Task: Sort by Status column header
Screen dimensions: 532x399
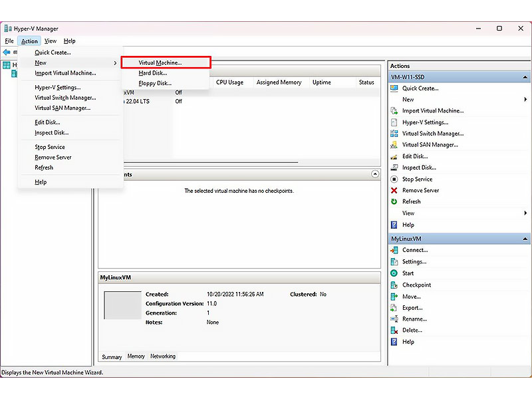Action: 366,82
